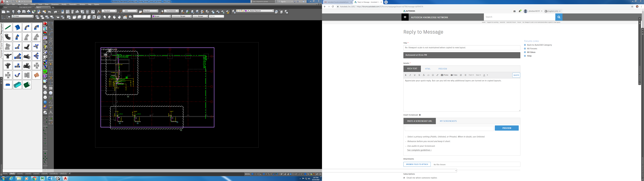The height and width of the screenshot is (181, 644).
Task: Switch to the Model tab in AutoCAD
Action: [5, 173]
